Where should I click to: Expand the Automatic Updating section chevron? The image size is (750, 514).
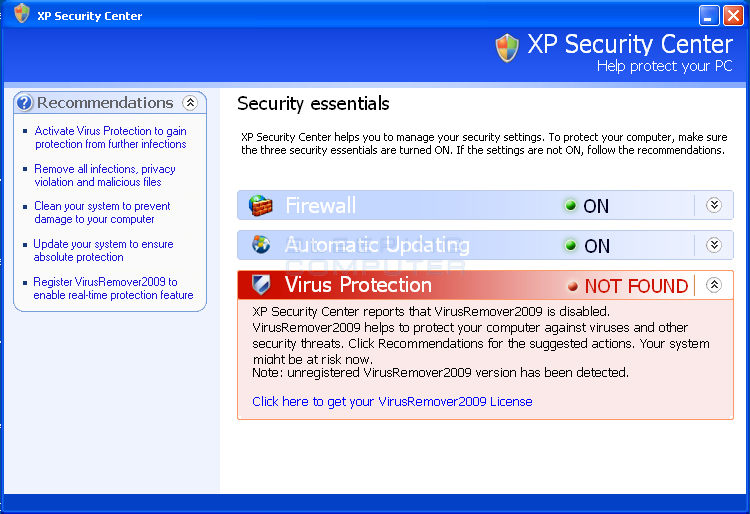(714, 245)
